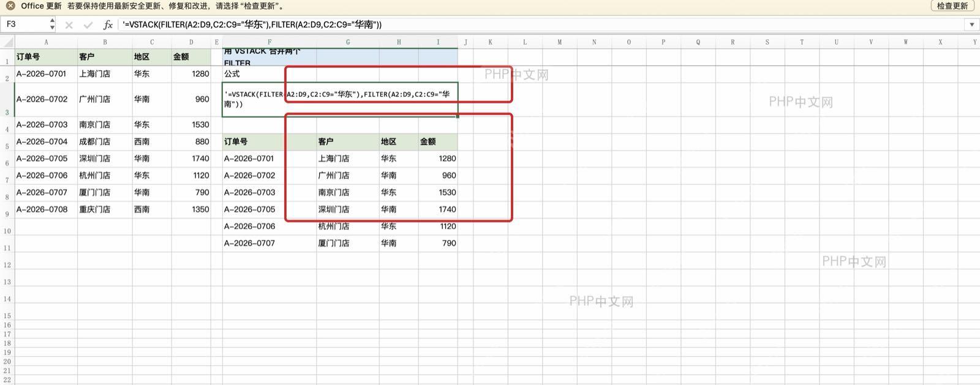Select cell A-2026-0701 in column A
This screenshot has height=385, width=980.
46,74
